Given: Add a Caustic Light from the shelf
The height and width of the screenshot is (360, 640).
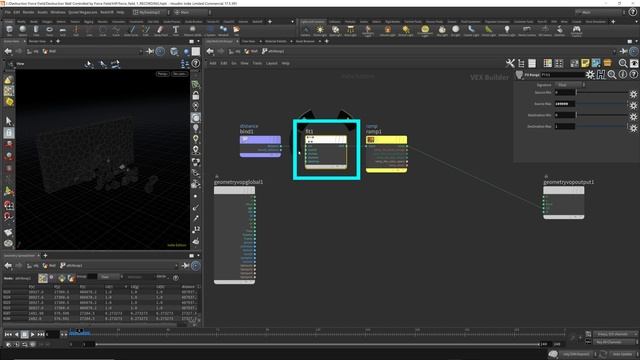Looking at the screenshot, I should pos(471,30).
